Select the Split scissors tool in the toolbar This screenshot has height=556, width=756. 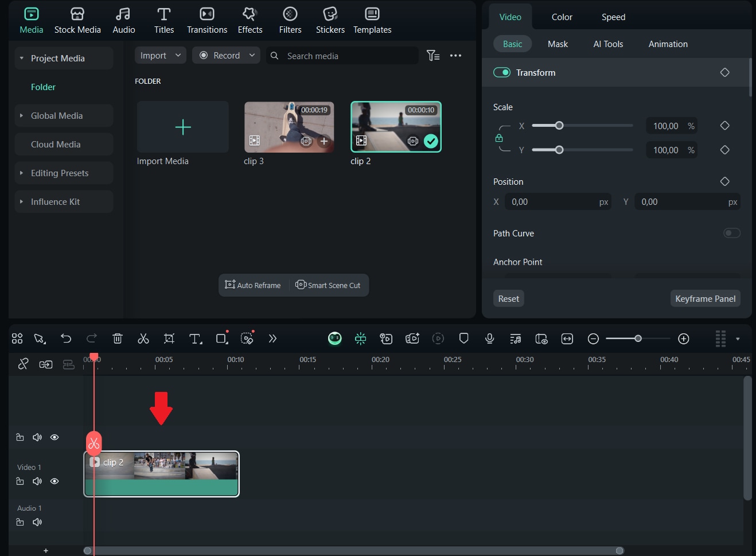[143, 339]
